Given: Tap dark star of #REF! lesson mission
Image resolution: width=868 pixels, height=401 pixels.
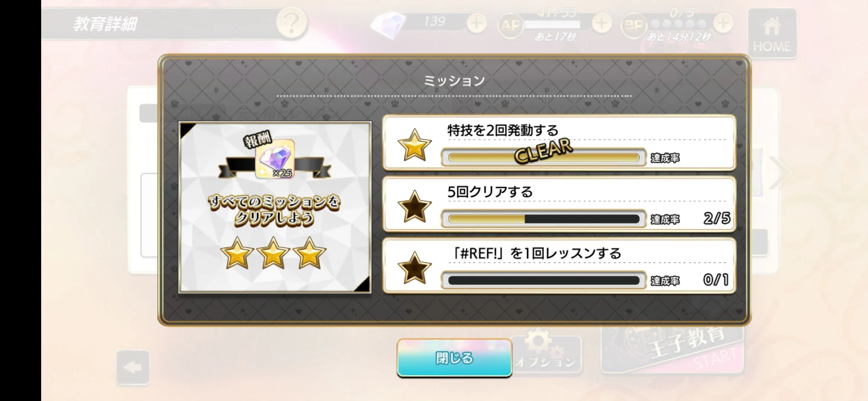Looking at the screenshot, I should point(414,268).
